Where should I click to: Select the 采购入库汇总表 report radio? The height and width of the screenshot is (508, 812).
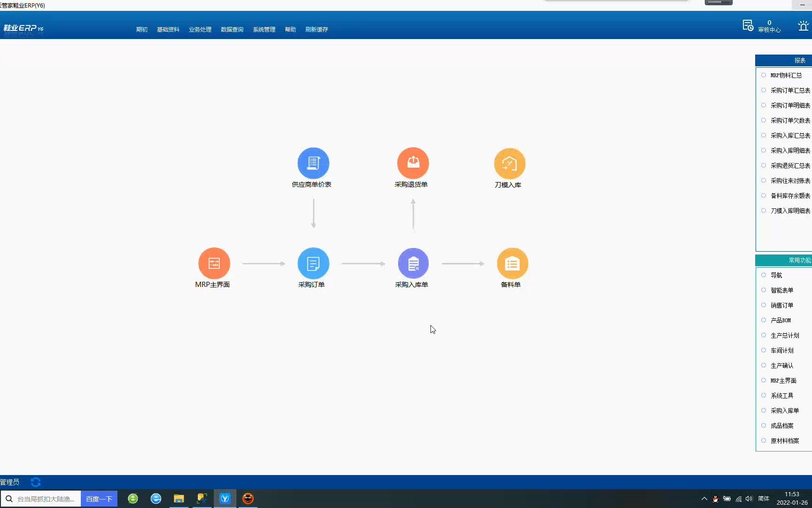coord(764,135)
